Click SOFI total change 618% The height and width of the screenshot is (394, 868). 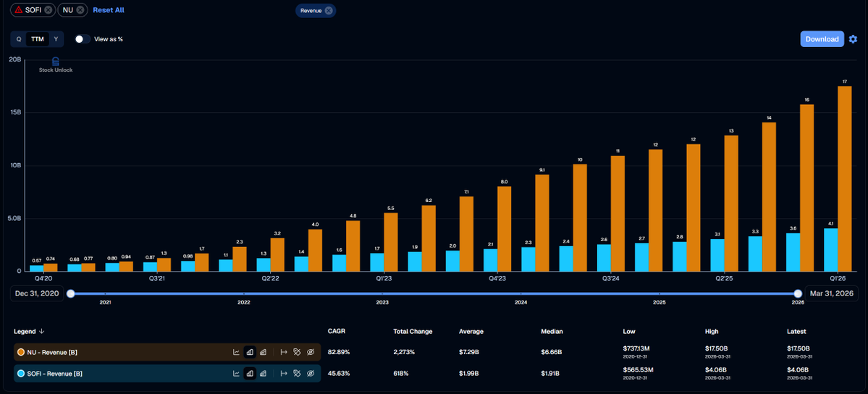(x=401, y=374)
